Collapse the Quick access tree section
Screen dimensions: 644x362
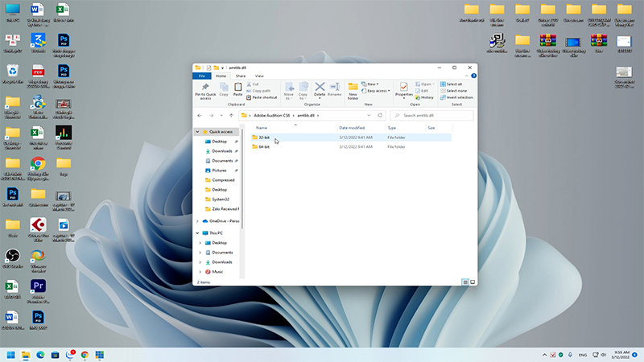[x=198, y=131]
